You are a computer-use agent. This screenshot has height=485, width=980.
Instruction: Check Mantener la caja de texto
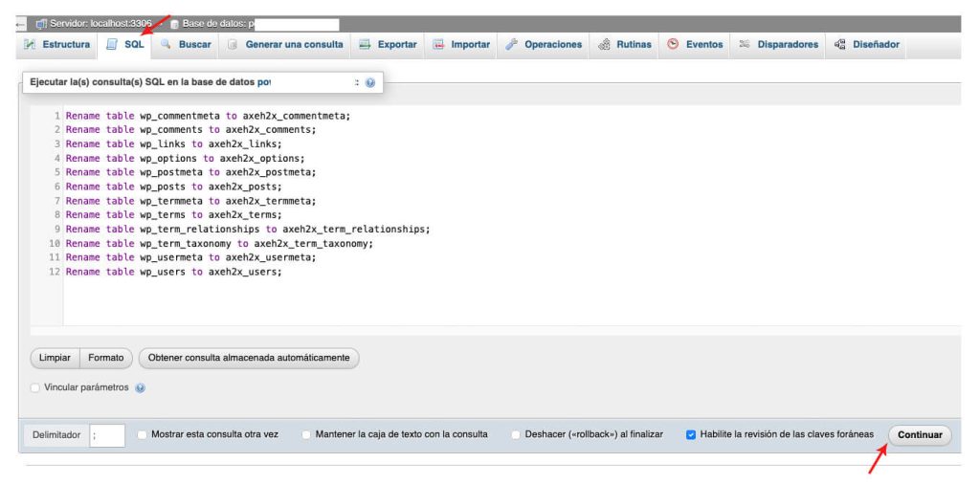tap(306, 434)
